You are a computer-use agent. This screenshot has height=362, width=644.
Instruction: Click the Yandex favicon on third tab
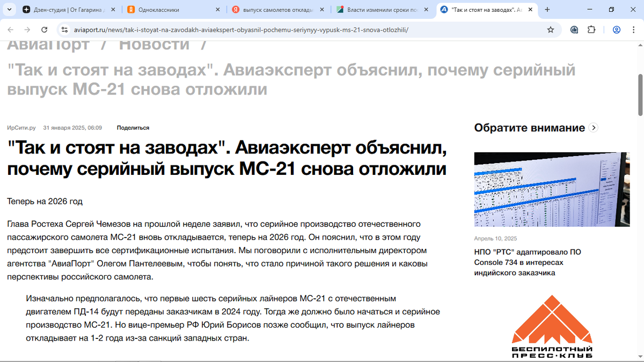point(236,10)
